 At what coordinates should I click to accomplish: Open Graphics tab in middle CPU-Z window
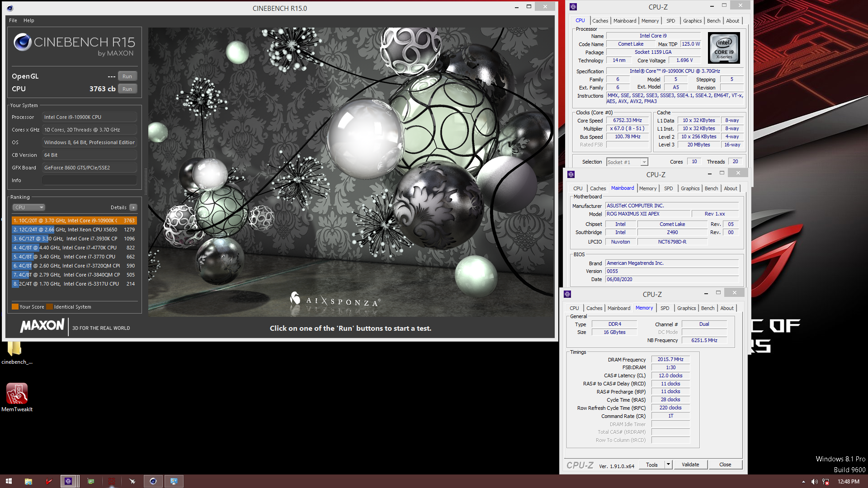click(690, 188)
